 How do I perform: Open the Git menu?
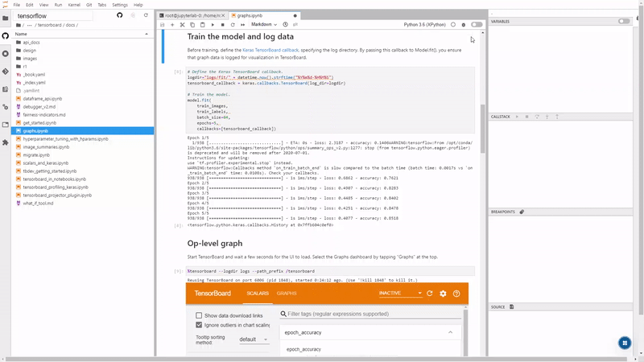[x=89, y=5]
